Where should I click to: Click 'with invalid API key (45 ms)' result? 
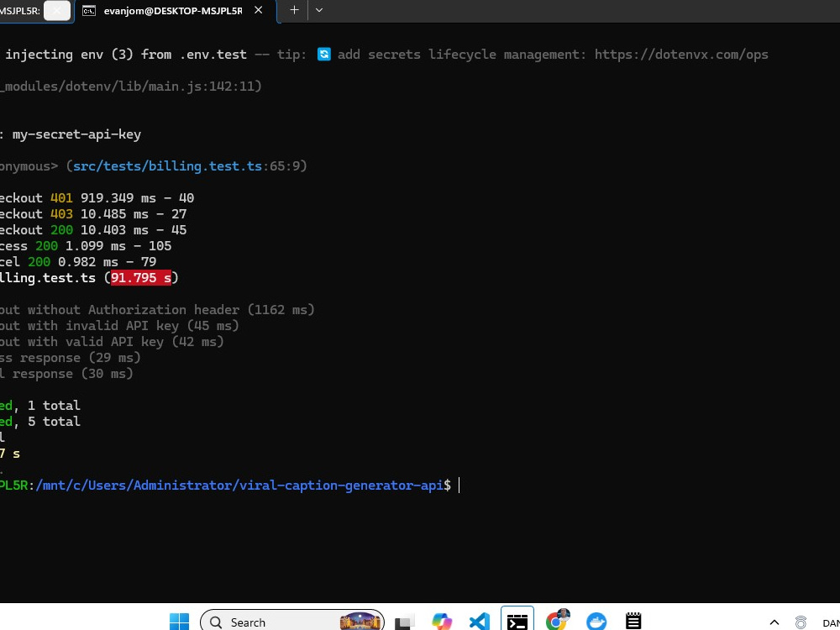134,326
